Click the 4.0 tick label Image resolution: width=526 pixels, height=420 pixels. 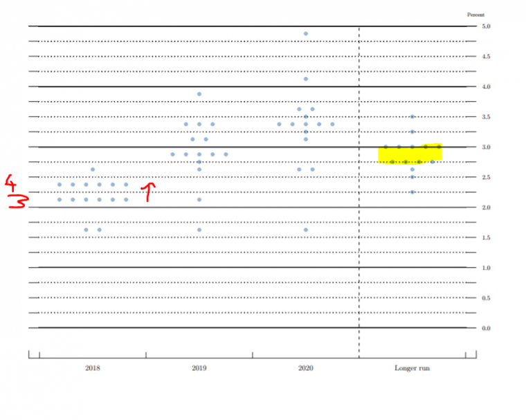pyautogui.click(x=486, y=86)
